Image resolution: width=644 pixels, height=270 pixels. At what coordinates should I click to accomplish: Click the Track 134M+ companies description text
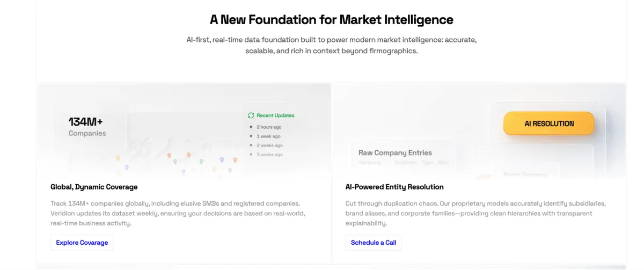[178, 213]
